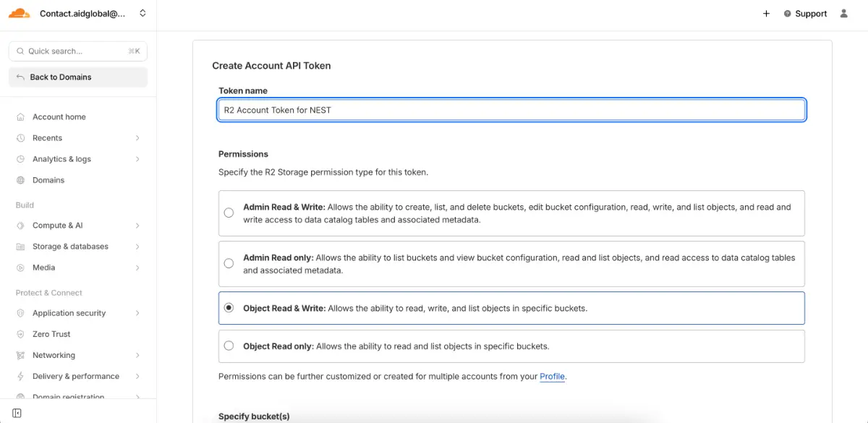868x423 pixels.
Task: Click the Cloudflare logo icon
Action: point(20,13)
